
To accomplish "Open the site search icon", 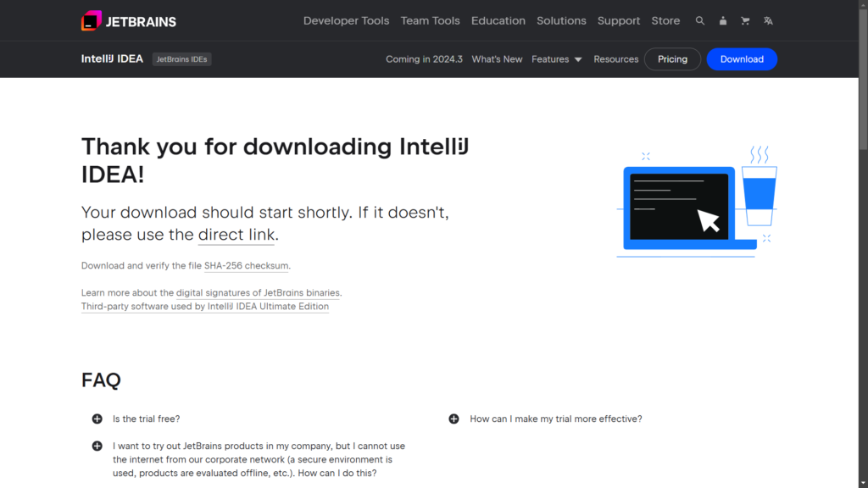I will [x=699, y=20].
